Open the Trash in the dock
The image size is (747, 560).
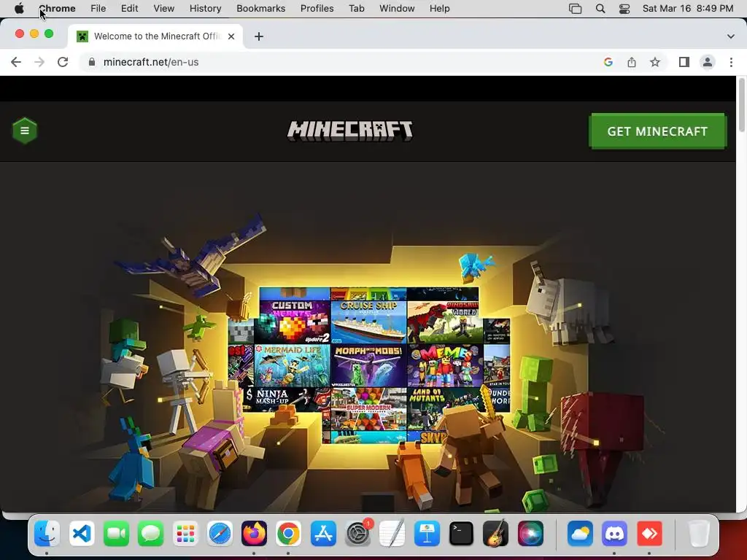tap(698, 533)
